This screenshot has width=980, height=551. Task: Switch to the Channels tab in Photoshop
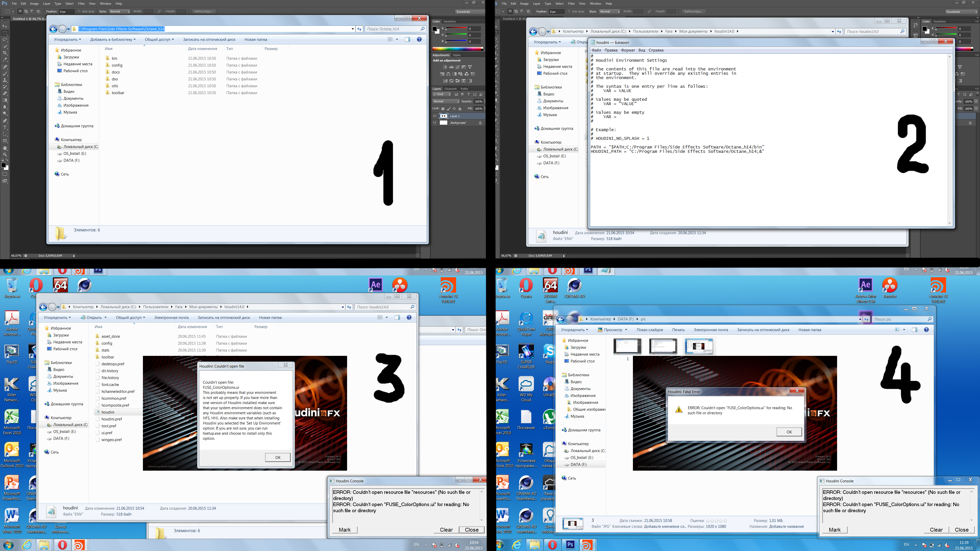pos(450,89)
